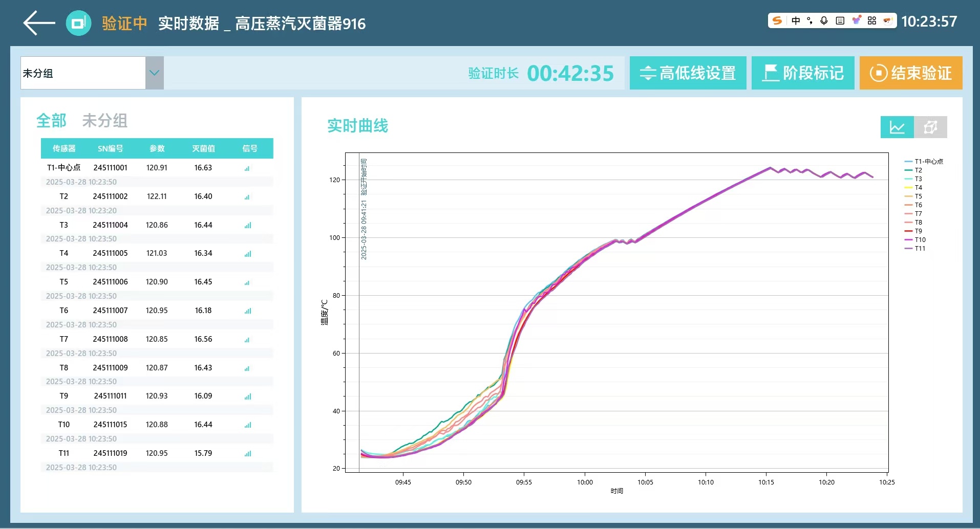Open the IME toolbox grid icon
Viewport: 980px width, 529px height.
pos(872,20)
